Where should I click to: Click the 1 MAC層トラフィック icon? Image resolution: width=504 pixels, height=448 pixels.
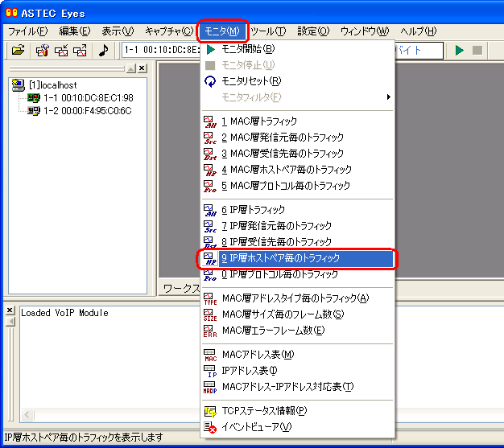point(210,121)
